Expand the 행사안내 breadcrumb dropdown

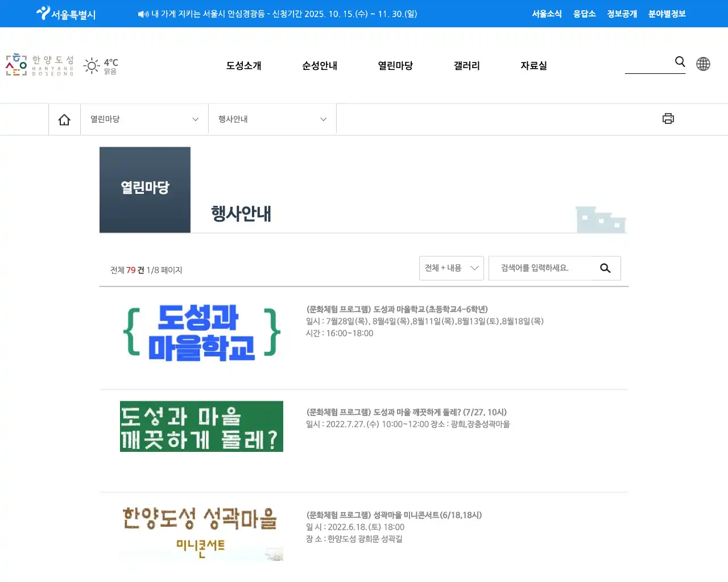coord(272,119)
